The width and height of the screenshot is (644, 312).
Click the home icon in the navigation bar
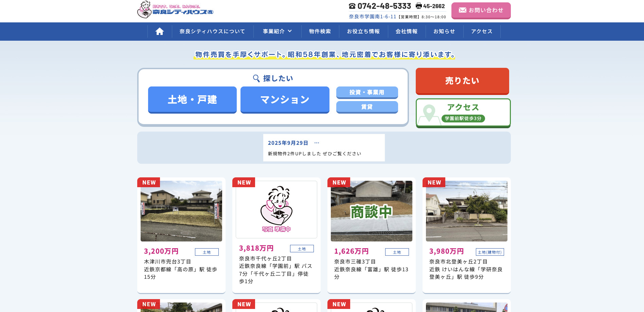[x=159, y=31]
